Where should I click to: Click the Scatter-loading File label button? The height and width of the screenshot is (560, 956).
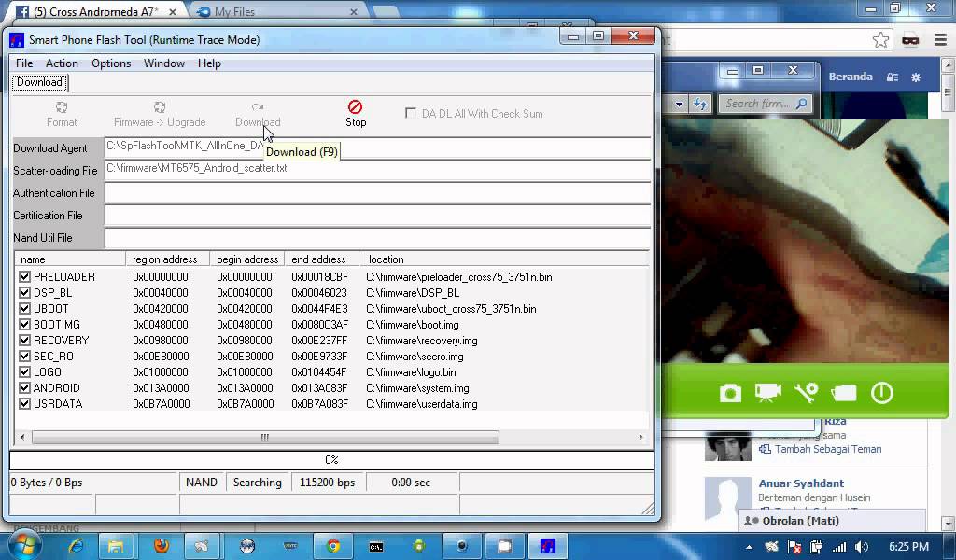[x=58, y=171]
